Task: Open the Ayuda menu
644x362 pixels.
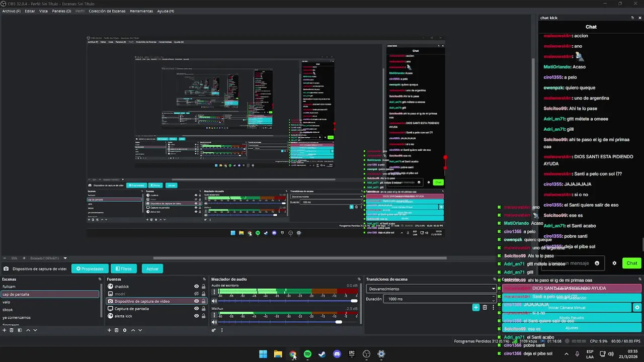Action: click(166, 11)
